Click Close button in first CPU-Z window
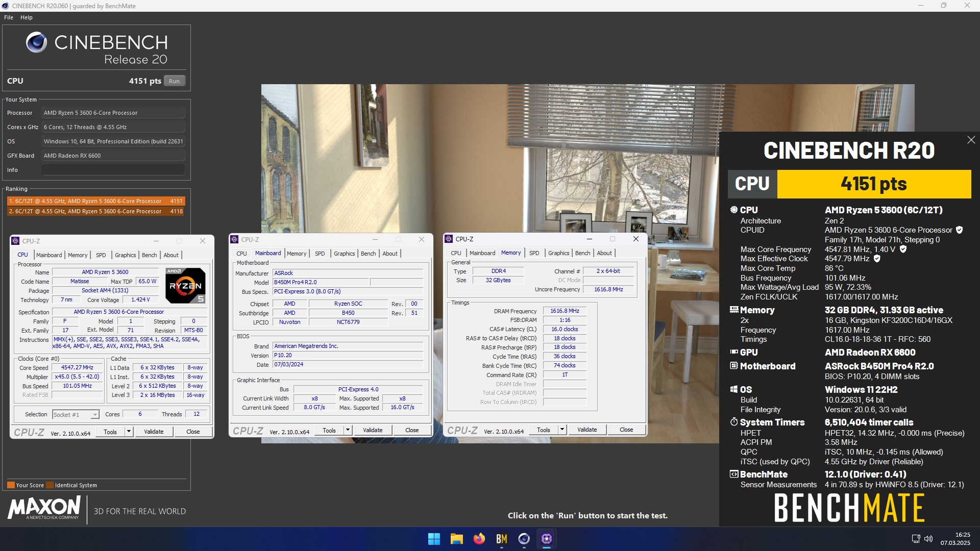Screen dimensions: 980x551 click(x=193, y=432)
